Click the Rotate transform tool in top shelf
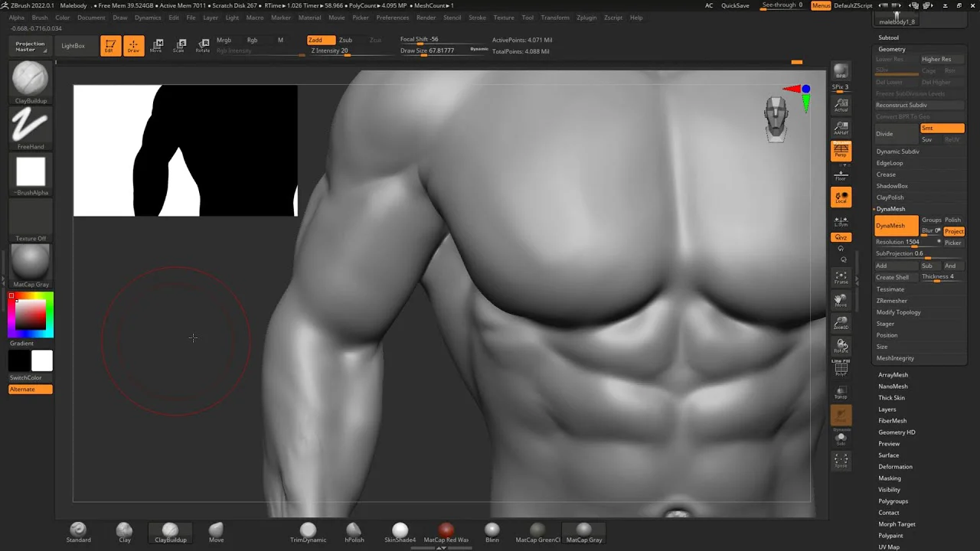 coord(202,45)
